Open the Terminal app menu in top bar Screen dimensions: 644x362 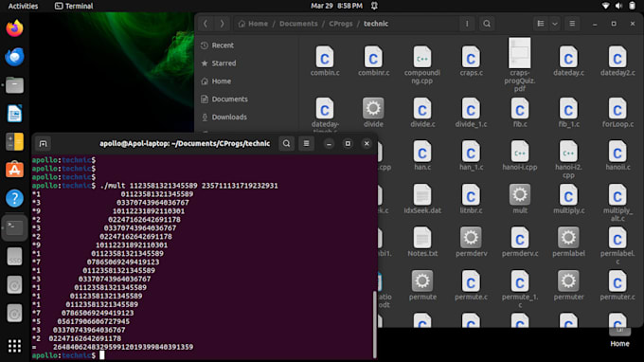pyautogui.click(x=74, y=6)
